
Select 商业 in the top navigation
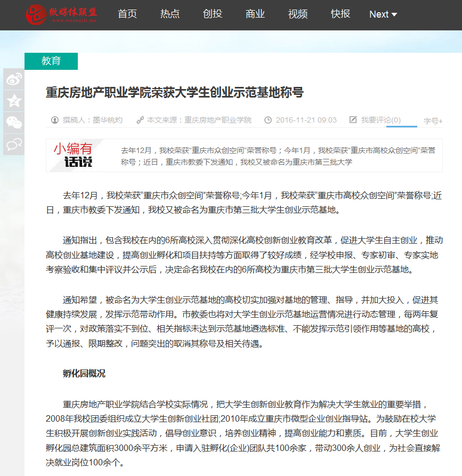coord(255,14)
